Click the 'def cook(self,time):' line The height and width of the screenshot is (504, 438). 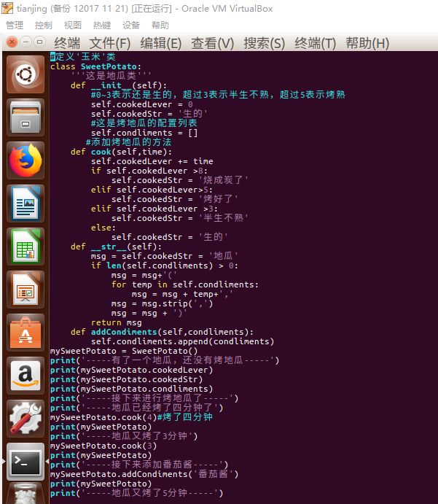pos(121,152)
